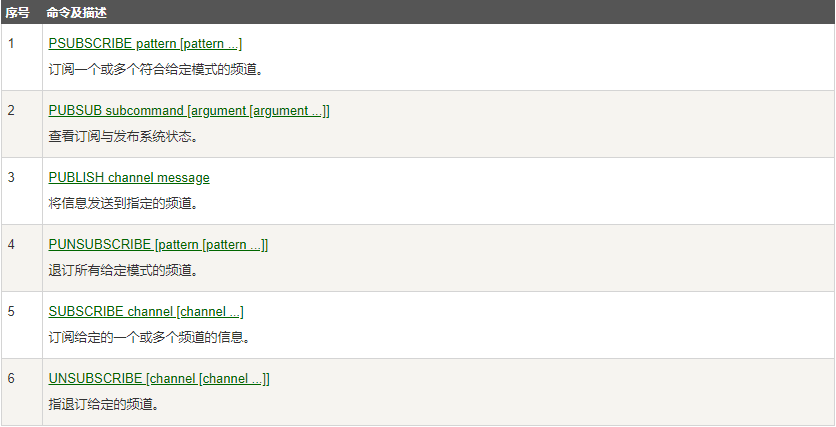Click description 指退订给定的频道
This screenshot has height=427, width=836.
click(x=104, y=405)
